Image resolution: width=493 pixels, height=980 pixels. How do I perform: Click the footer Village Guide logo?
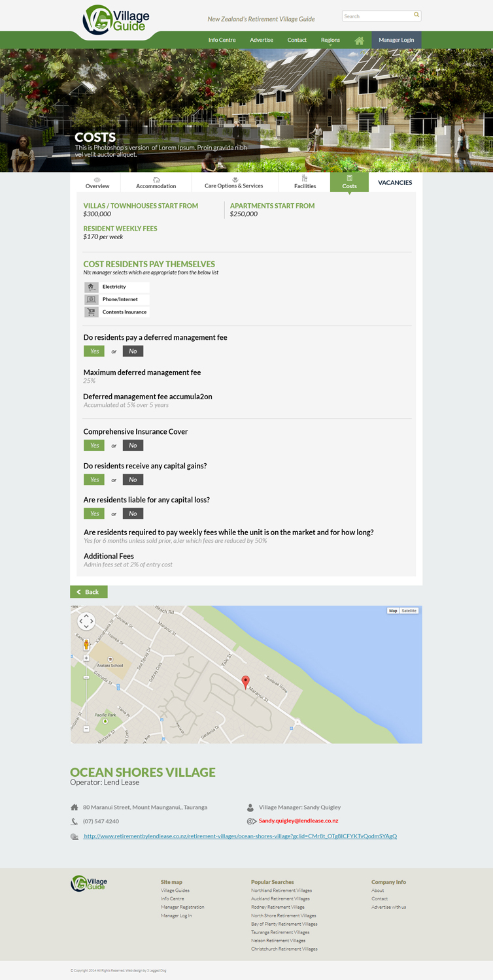pyautogui.click(x=89, y=883)
